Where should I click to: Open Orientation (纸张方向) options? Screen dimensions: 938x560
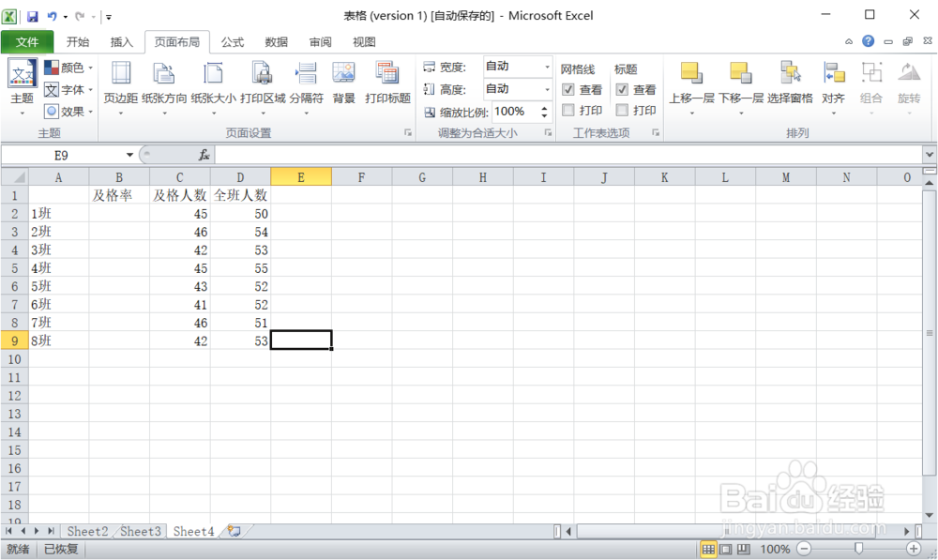(164, 87)
